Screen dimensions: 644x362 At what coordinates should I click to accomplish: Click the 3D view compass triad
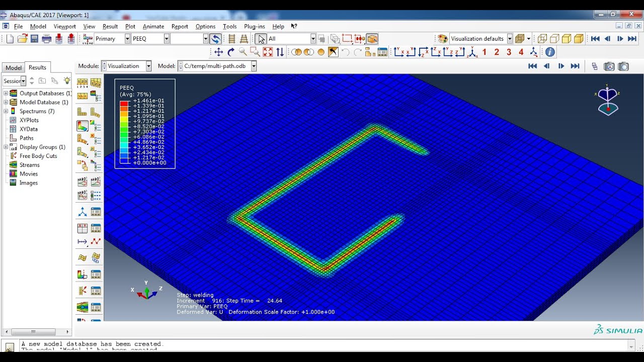pyautogui.click(x=608, y=101)
